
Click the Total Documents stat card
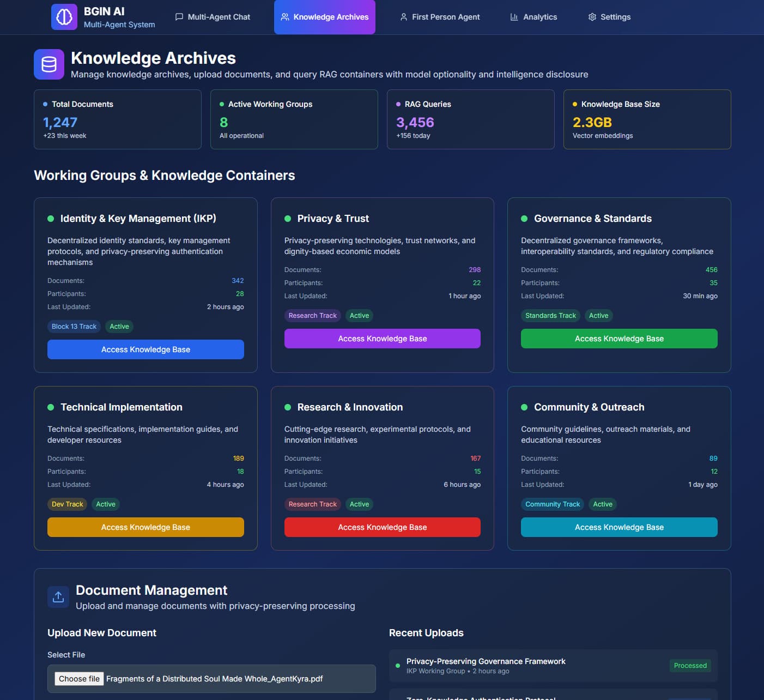tap(118, 119)
